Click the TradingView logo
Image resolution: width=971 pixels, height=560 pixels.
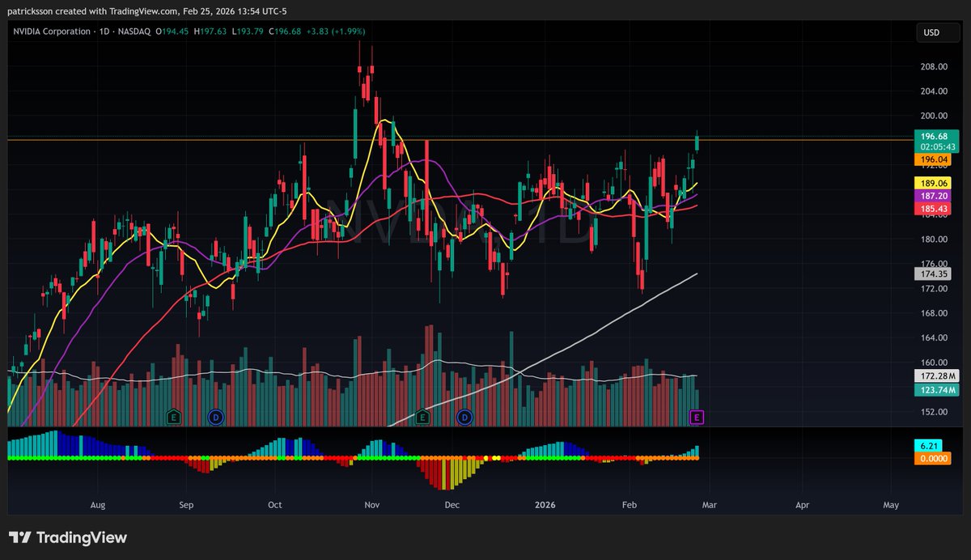(68, 537)
